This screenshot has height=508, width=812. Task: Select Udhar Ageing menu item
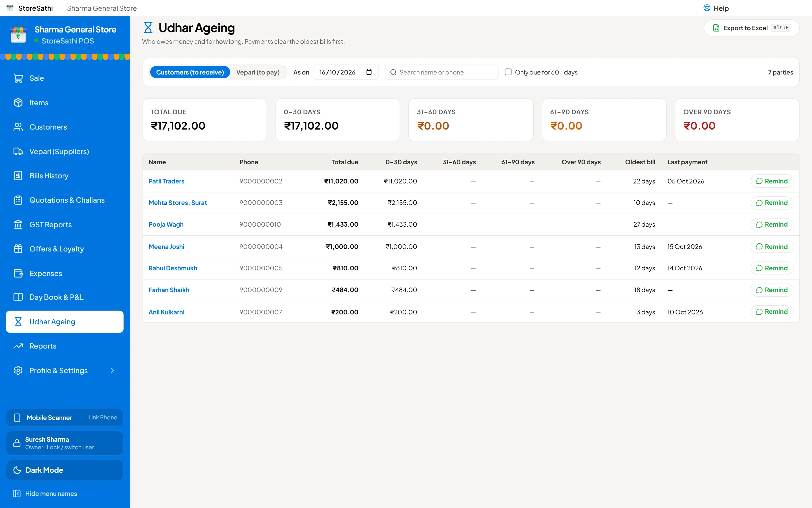coord(65,322)
